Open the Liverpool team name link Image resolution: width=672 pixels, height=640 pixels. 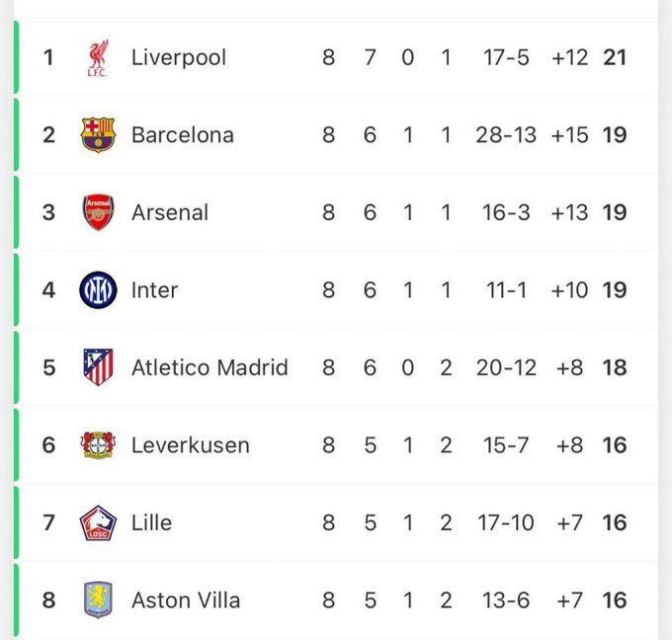[179, 58]
